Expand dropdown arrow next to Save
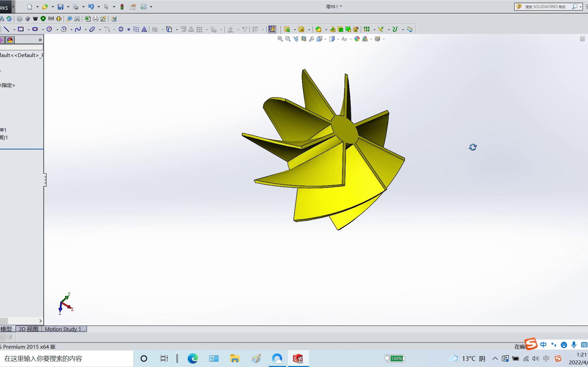Screen dimensions: 588x367 click(x=68, y=7)
